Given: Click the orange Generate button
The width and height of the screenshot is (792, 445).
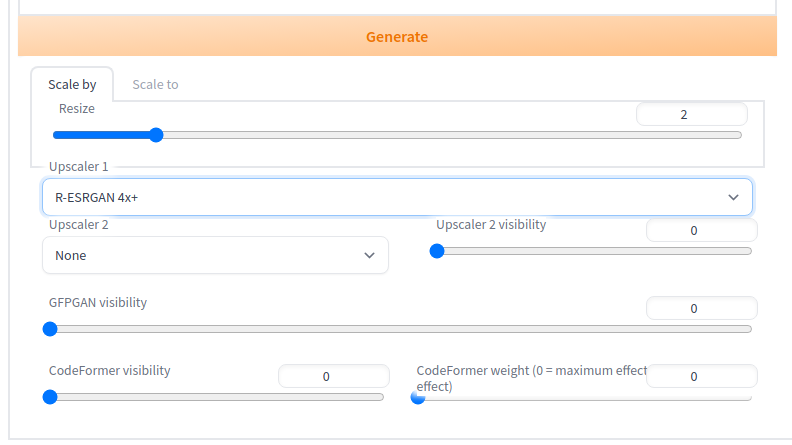Looking at the screenshot, I should (x=397, y=37).
